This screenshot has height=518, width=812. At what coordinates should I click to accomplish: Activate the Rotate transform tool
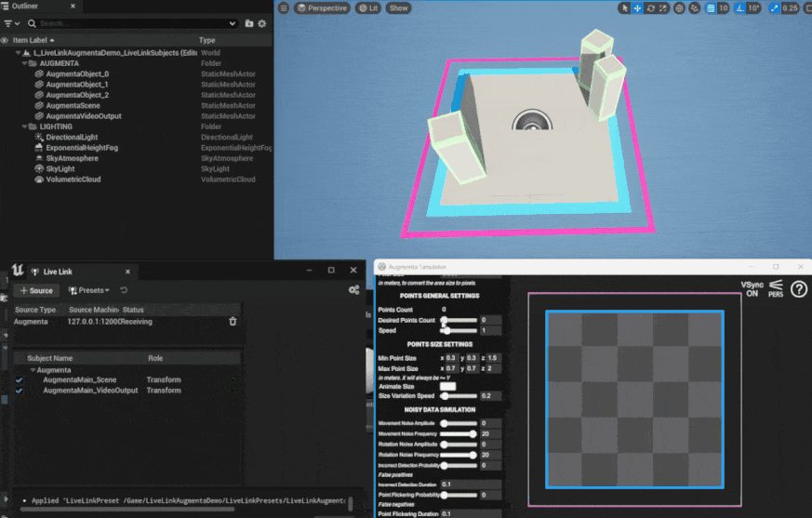pos(650,7)
